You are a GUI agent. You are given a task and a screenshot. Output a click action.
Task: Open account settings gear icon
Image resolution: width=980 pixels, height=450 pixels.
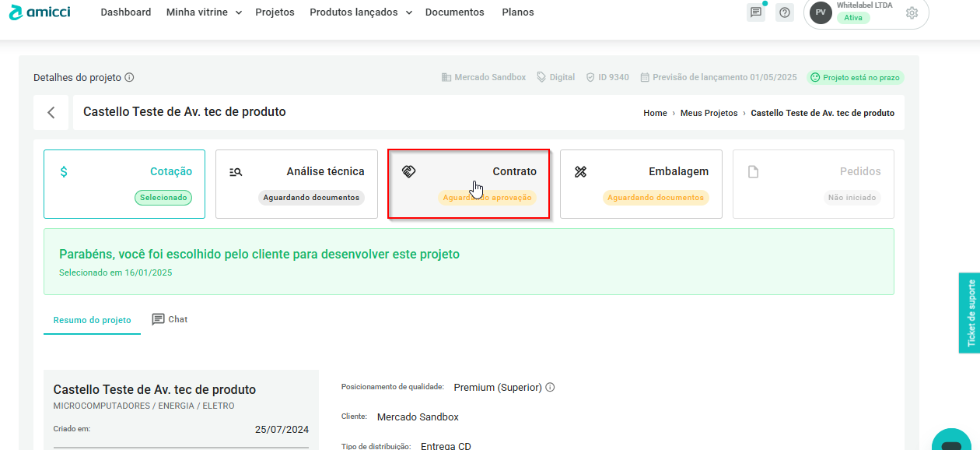[x=912, y=12]
